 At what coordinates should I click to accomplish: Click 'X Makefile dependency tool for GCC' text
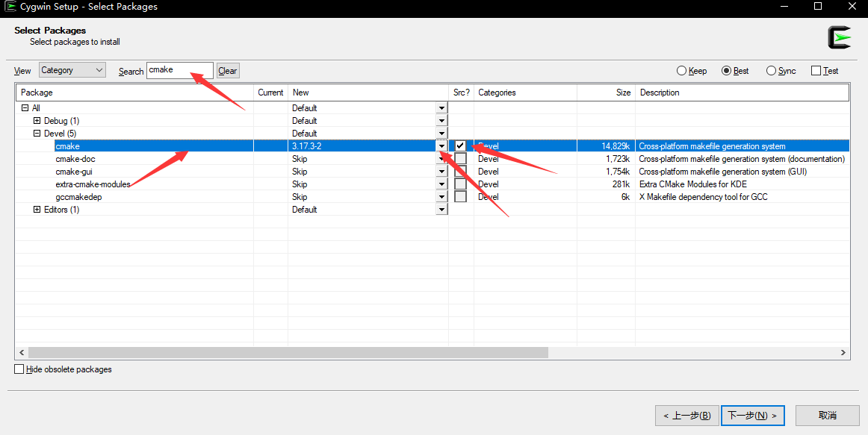(x=703, y=197)
